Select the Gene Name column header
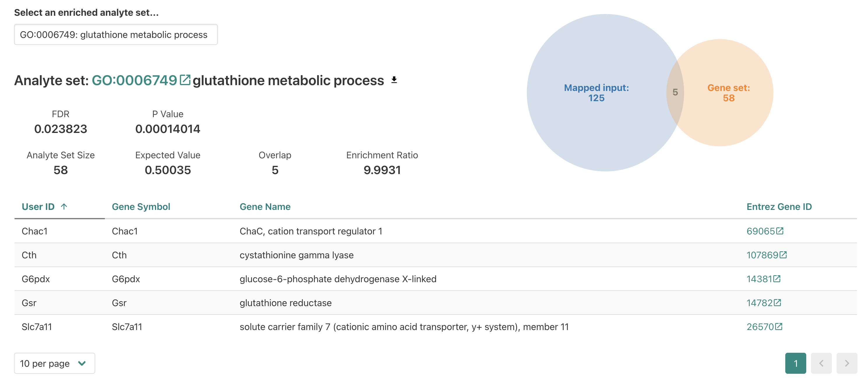The height and width of the screenshot is (386, 868). point(265,207)
